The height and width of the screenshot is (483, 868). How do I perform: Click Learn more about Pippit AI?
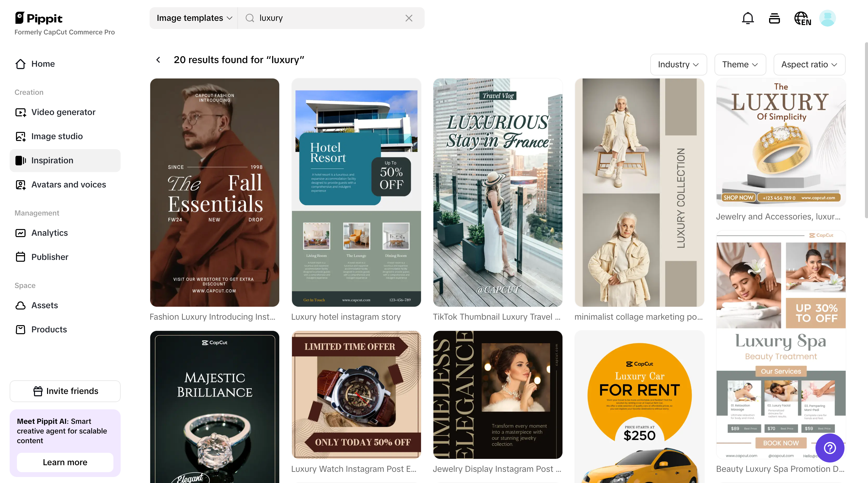[65, 462]
